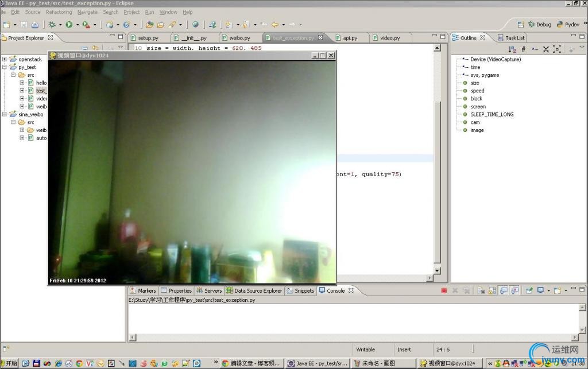Screen dimensions: 588x369
Task: Collapse the py_test project node
Action: tap(5, 67)
